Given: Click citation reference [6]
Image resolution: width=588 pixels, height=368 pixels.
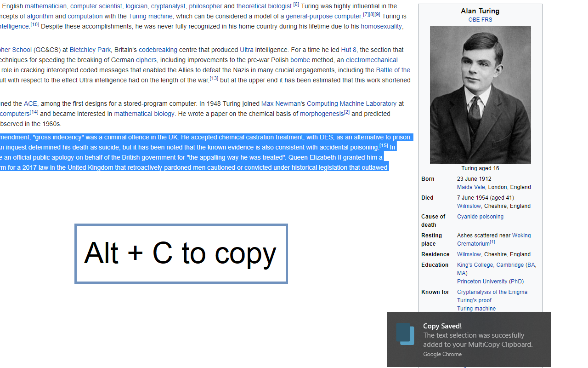Looking at the screenshot, I should pos(296,4).
